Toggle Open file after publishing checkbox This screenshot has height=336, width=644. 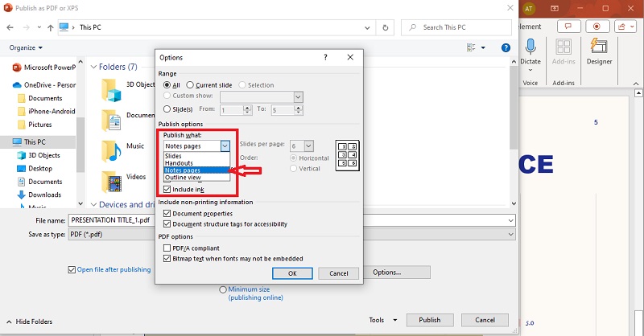tap(72, 269)
